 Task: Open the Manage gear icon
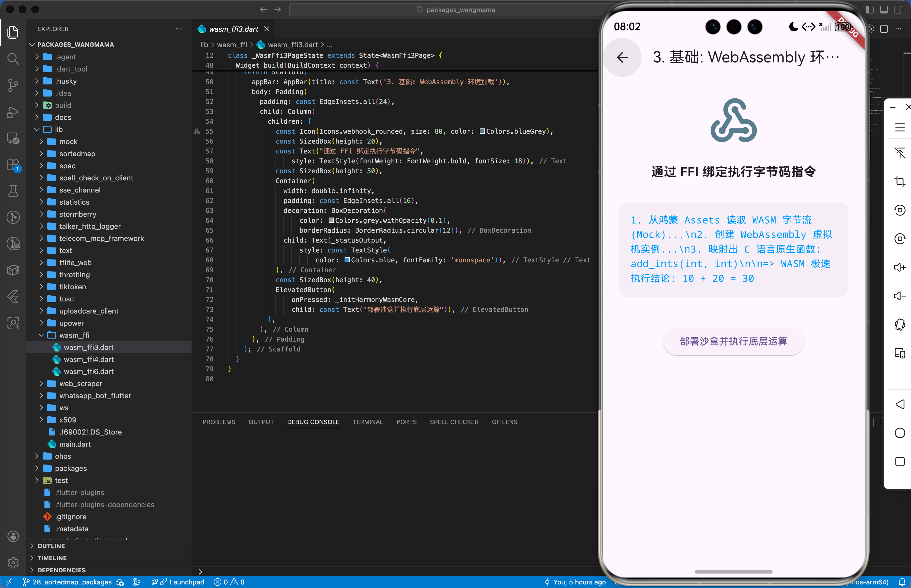pyautogui.click(x=13, y=562)
